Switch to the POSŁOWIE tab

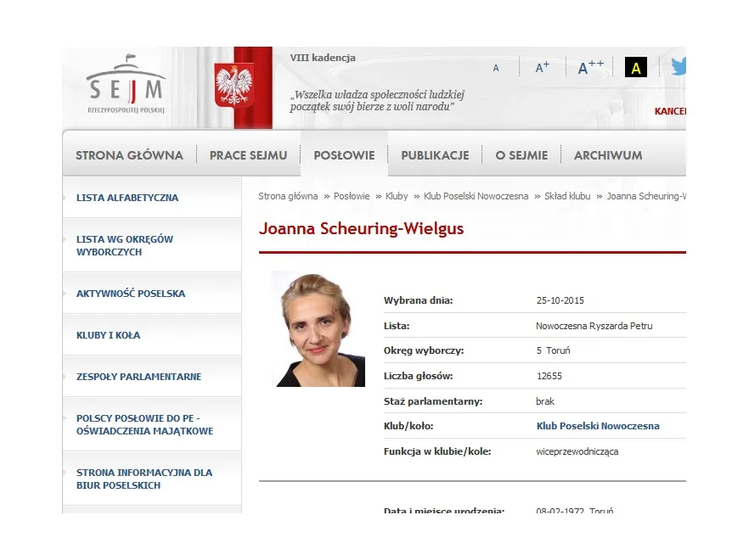click(344, 155)
